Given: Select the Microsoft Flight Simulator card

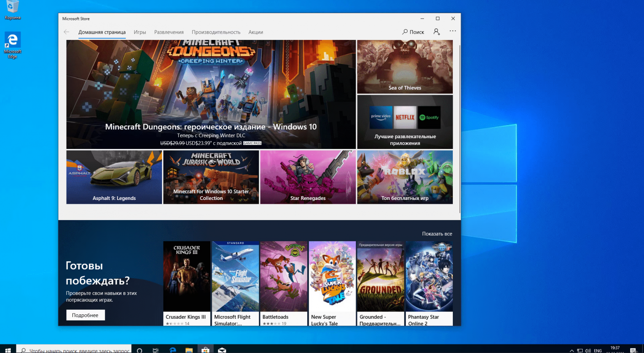Looking at the screenshot, I should [x=235, y=283].
